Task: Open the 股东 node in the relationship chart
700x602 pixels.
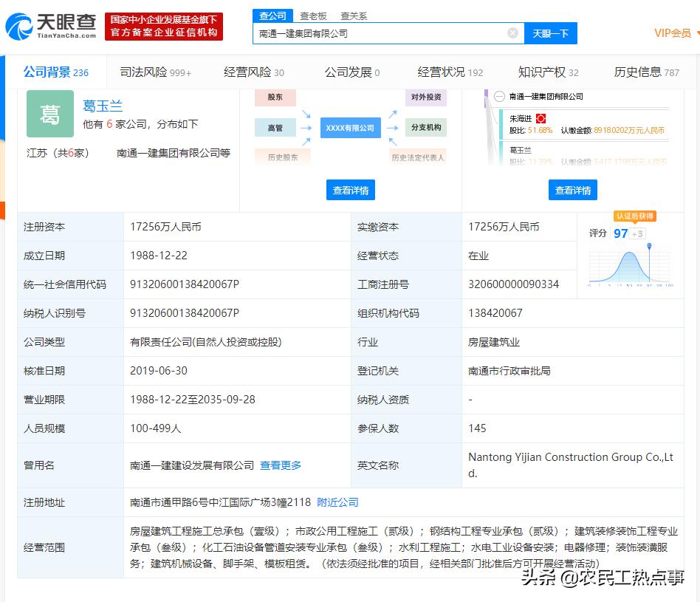Action: point(274,97)
